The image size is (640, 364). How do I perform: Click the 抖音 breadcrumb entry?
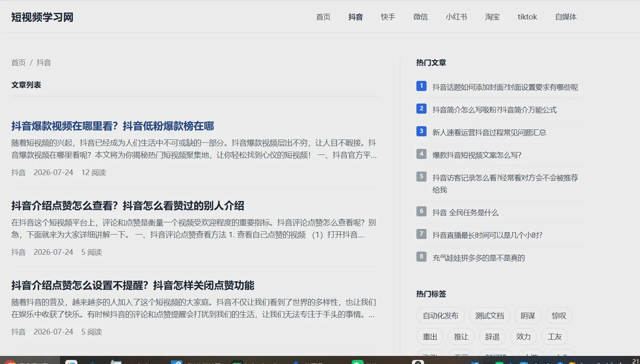pos(44,63)
